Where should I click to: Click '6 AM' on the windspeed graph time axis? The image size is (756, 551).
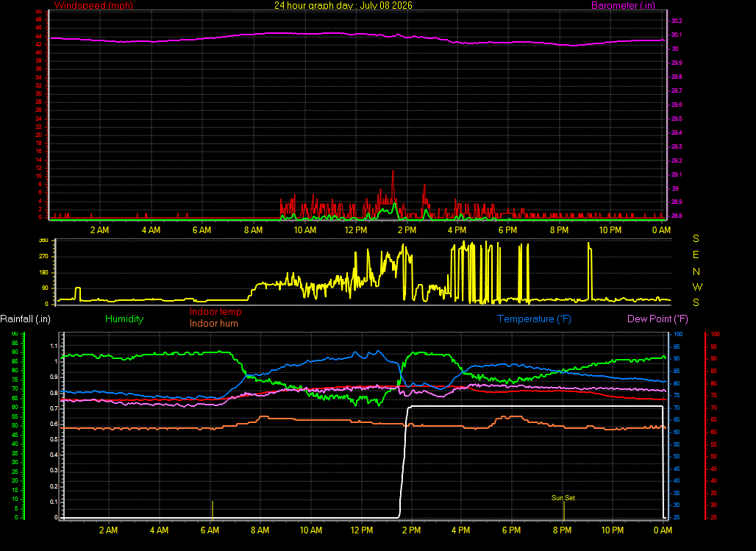[202, 230]
